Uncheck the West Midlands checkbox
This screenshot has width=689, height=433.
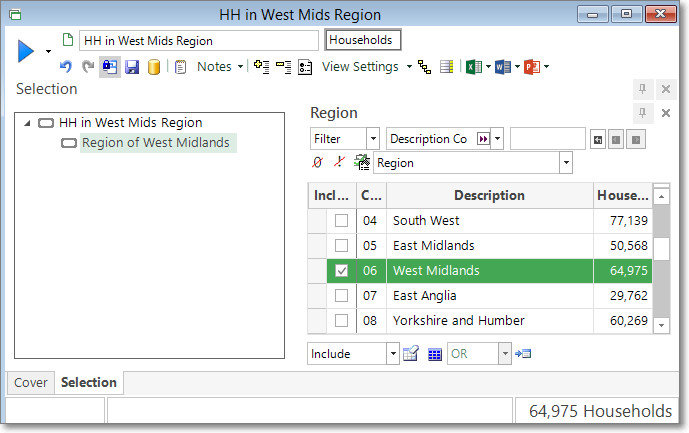point(341,271)
